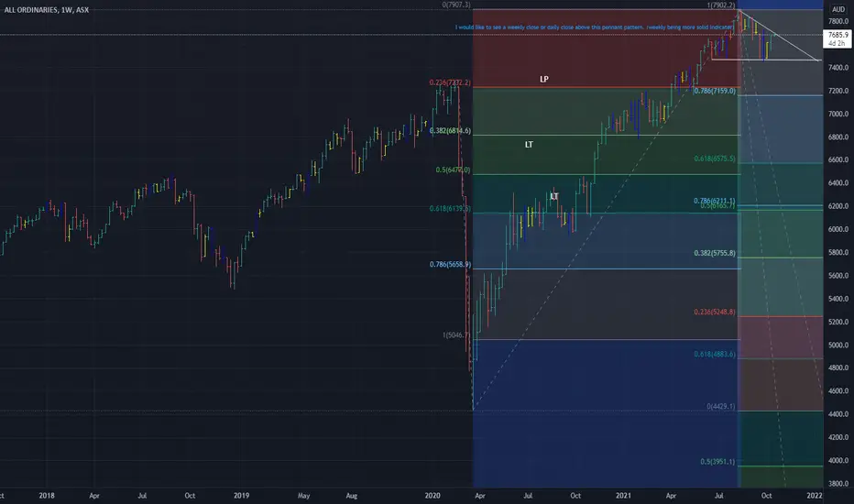Select the 0.618(4883.6) Fibonacci label

click(x=715, y=354)
